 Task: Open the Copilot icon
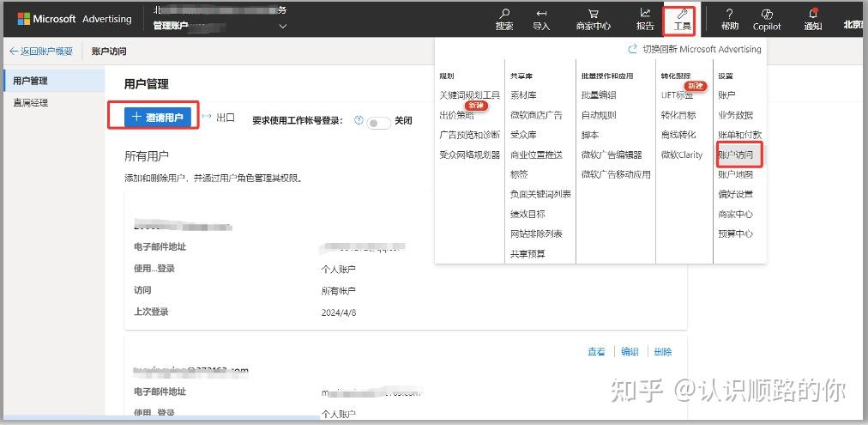pos(767,13)
